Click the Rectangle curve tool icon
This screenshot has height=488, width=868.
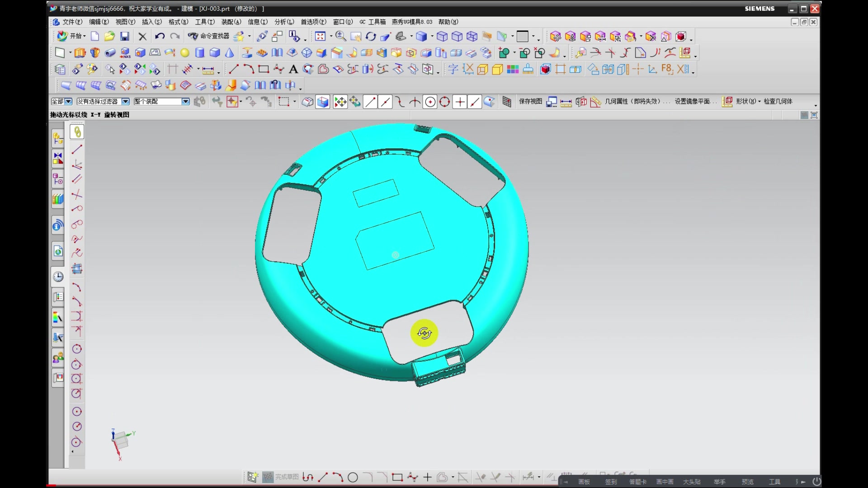[264, 69]
